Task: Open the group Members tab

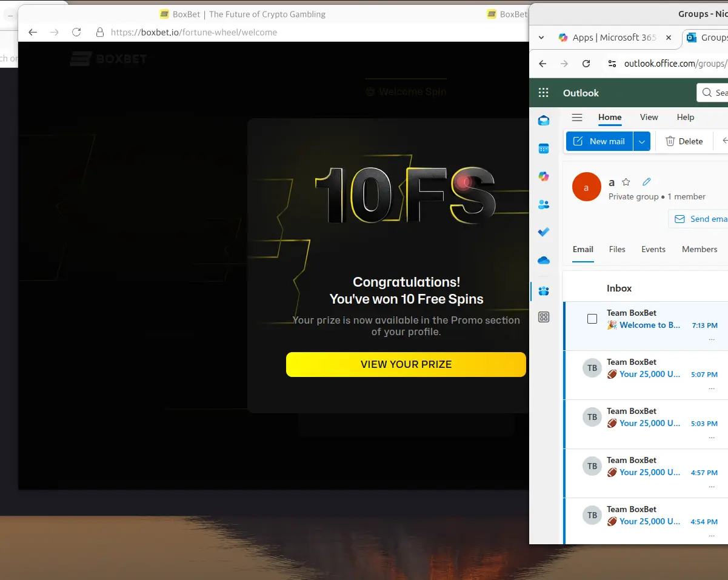Action: pyautogui.click(x=700, y=249)
